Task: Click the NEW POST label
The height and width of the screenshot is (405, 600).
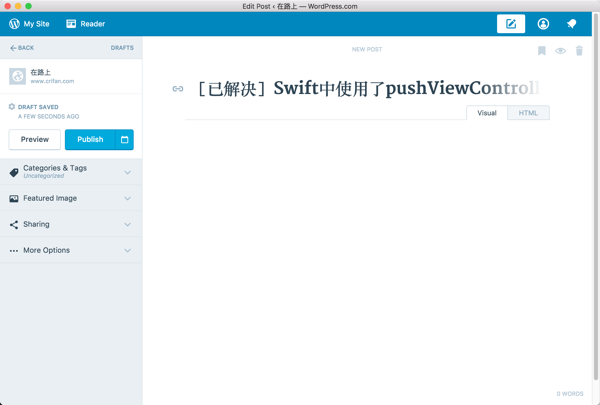Action: [x=367, y=49]
